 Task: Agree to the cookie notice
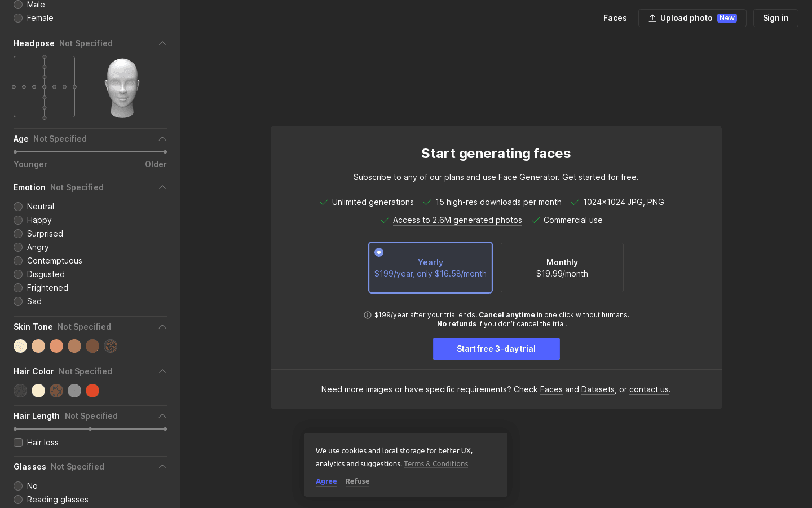[326, 481]
